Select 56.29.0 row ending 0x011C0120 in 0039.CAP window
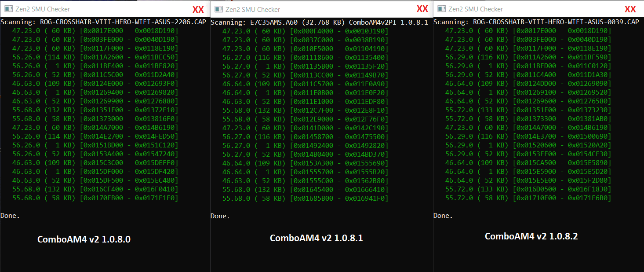The width and height of the screenshot is (644, 272). tap(528, 66)
